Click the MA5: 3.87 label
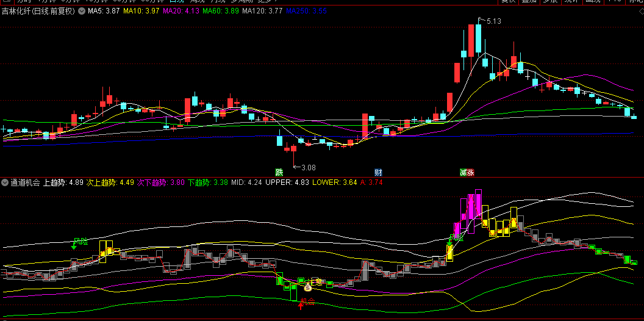The image size is (644, 321). tap(104, 11)
